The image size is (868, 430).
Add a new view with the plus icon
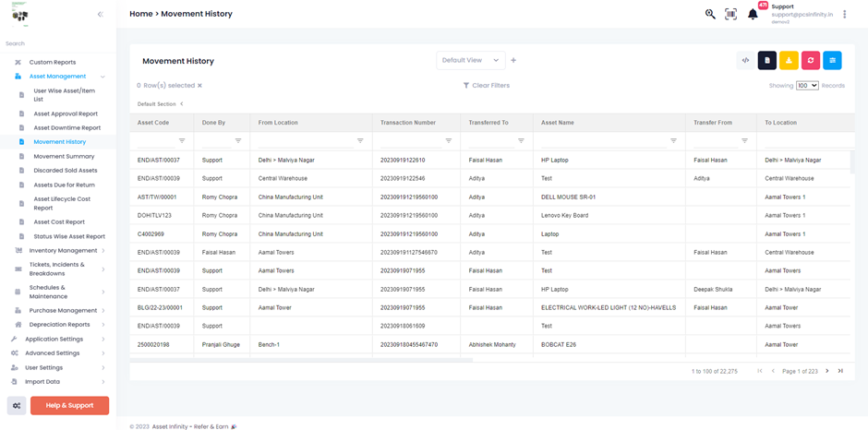513,60
